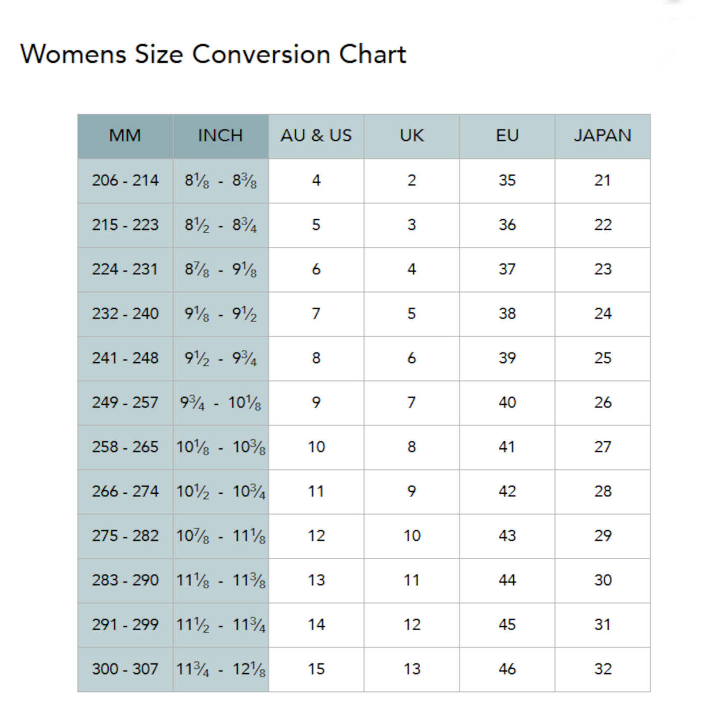Select the 232 - 240 millimeter cell
The height and width of the screenshot is (728, 728).
coord(125,314)
